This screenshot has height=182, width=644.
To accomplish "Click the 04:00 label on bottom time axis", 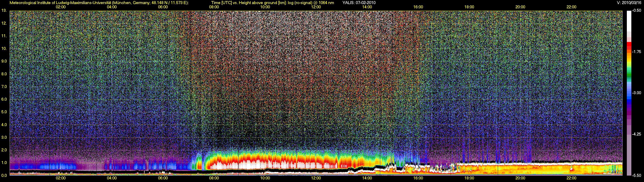I will (112, 178).
